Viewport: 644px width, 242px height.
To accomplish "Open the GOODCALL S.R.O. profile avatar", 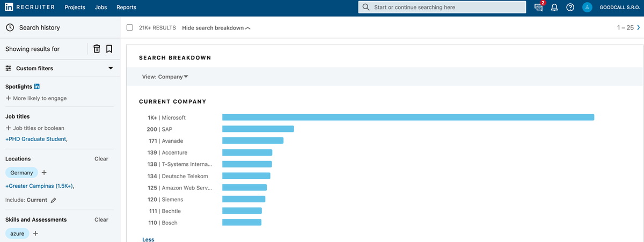I will point(587,8).
